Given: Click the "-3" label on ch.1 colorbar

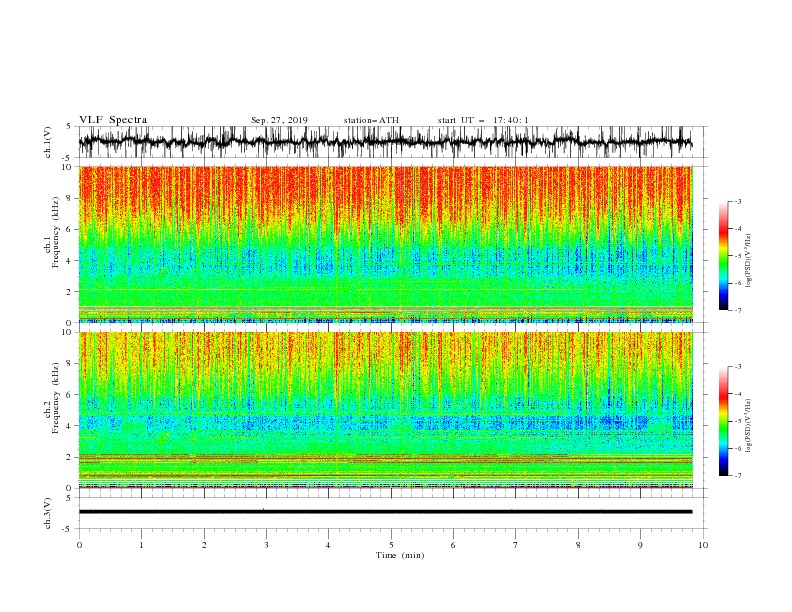Looking at the screenshot, I should click(738, 201).
